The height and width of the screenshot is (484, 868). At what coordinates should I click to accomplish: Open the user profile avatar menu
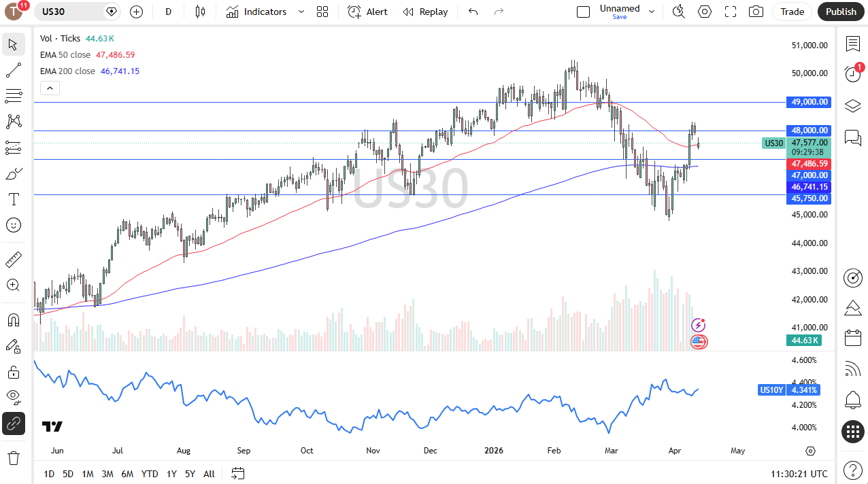tap(14, 12)
